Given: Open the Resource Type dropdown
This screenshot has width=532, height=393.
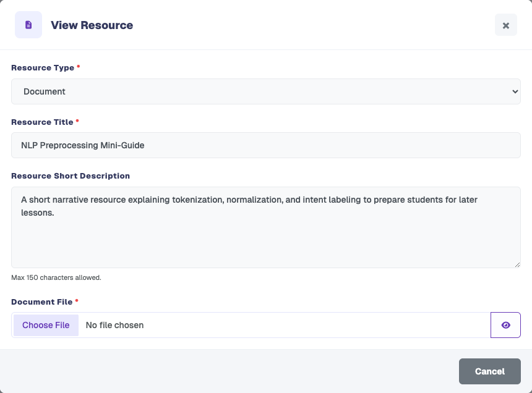Looking at the screenshot, I should point(266,91).
